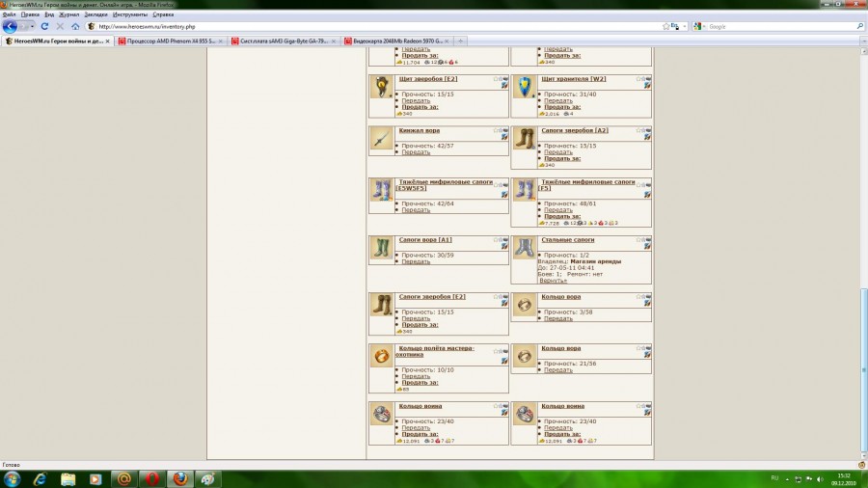The image size is (868, 488).
Task: Click the scrollbar down arrow
Action: point(864,456)
